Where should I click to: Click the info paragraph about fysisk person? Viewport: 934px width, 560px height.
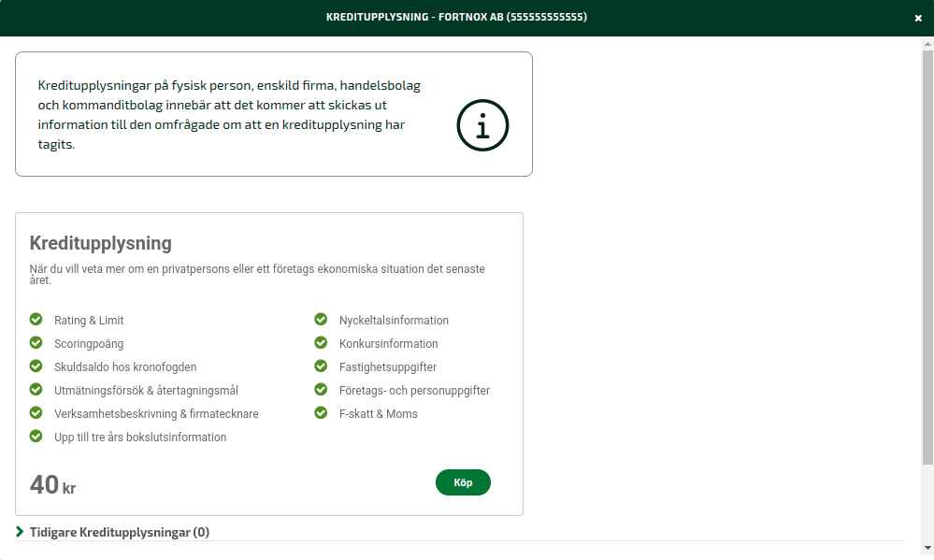pos(229,114)
